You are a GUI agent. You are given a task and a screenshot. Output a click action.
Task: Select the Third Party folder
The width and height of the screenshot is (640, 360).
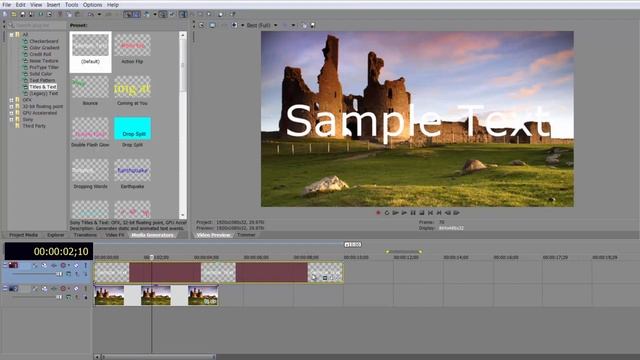click(x=34, y=126)
